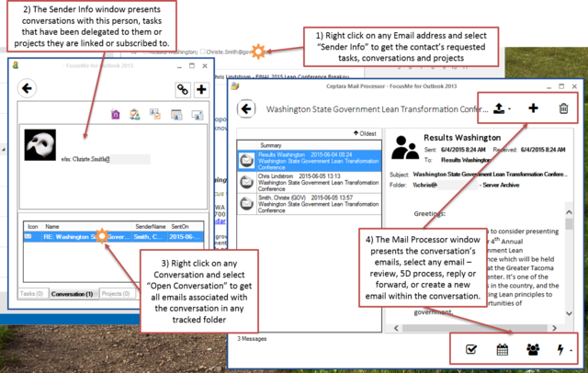Screen dimensions: 588x373
Task: Click the delegate task clipboard icon
Action: (135, 114)
